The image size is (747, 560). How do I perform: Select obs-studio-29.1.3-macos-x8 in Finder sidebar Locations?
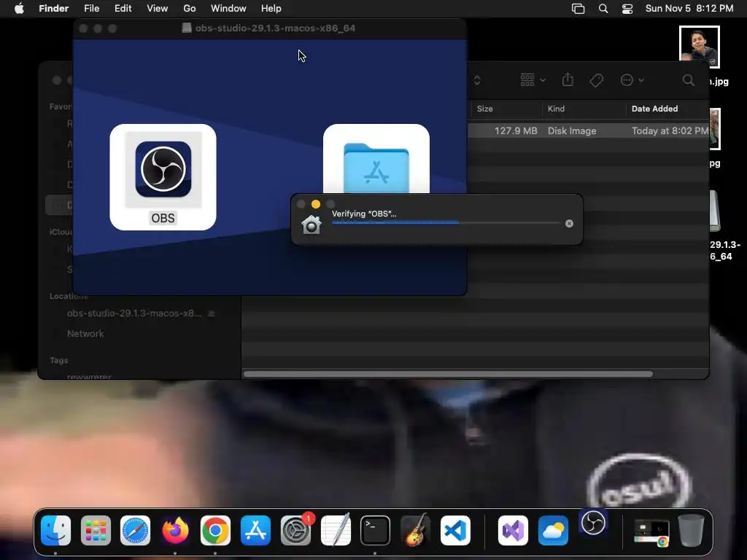click(134, 314)
